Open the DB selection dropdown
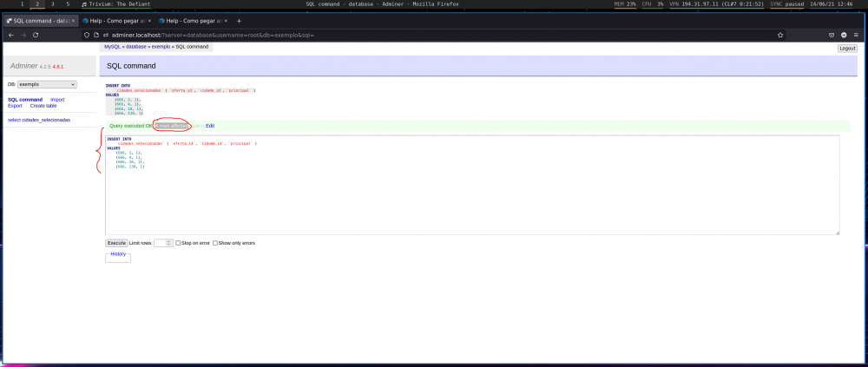The height and width of the screenshot is (367, 868). [x=47, y=84]
